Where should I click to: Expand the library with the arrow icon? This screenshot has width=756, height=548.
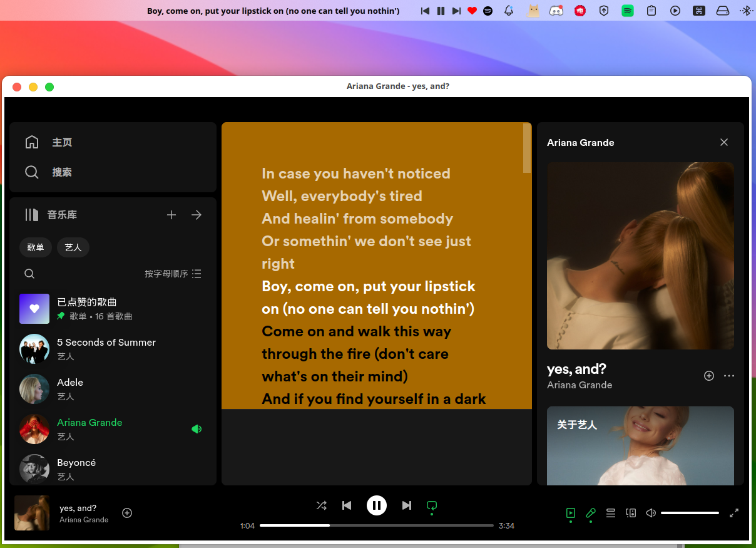(197, 215)
